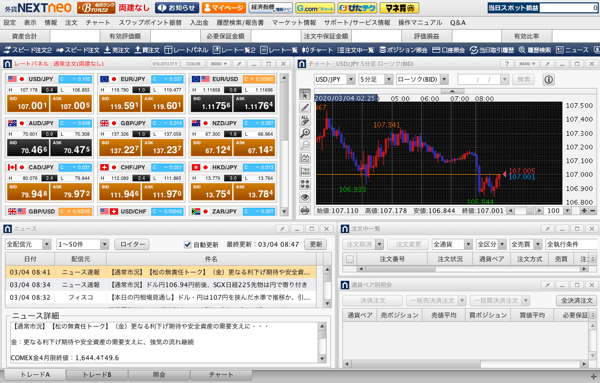Click the COLOR button in rate panel header

(193, 64)
